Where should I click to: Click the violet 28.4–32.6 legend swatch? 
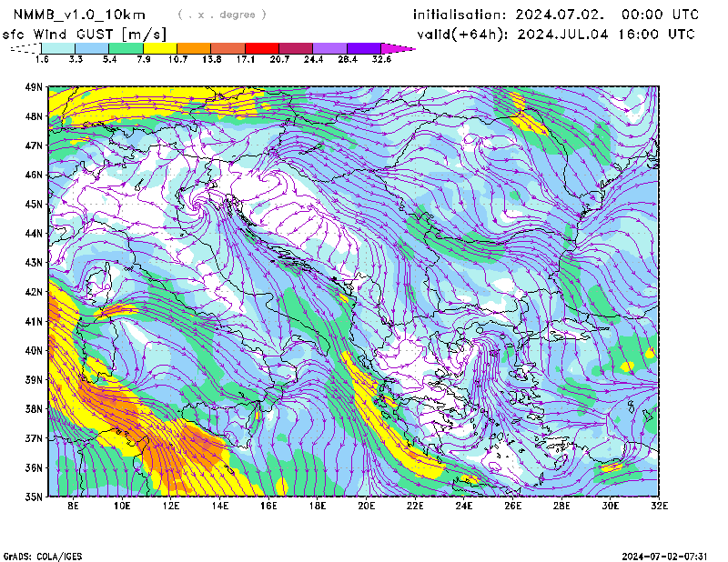[x=364, y=48]
